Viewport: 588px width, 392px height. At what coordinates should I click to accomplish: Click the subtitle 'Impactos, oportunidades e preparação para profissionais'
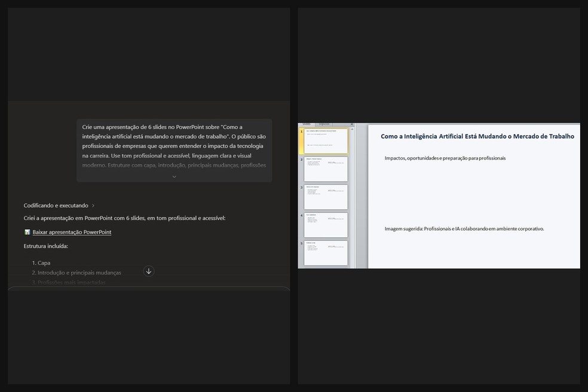coord(445,158)
